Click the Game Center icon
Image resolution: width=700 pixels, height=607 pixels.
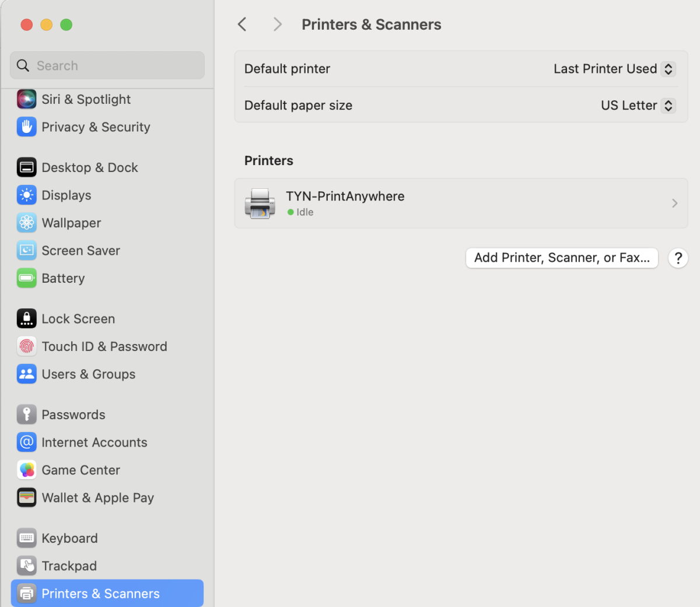tap(26, 470)
